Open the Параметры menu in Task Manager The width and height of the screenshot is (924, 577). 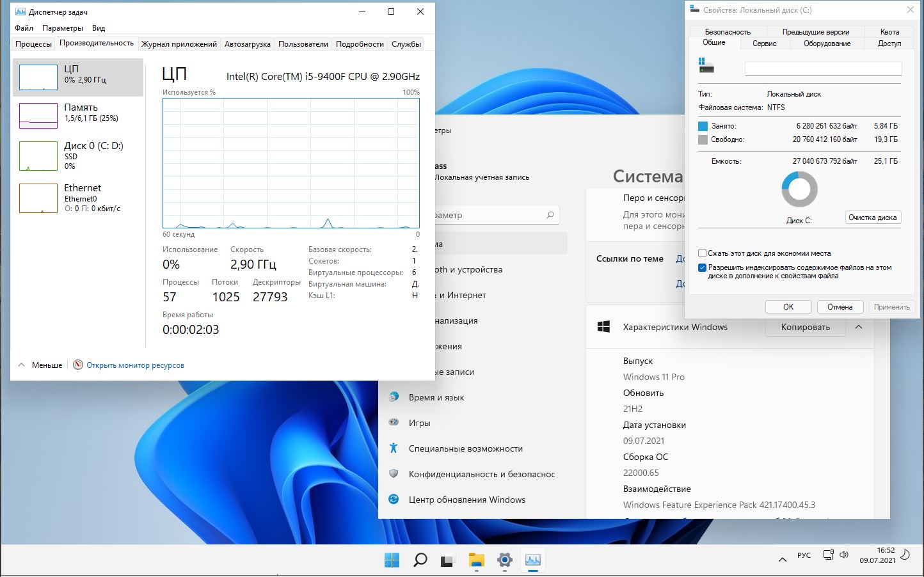63,28
